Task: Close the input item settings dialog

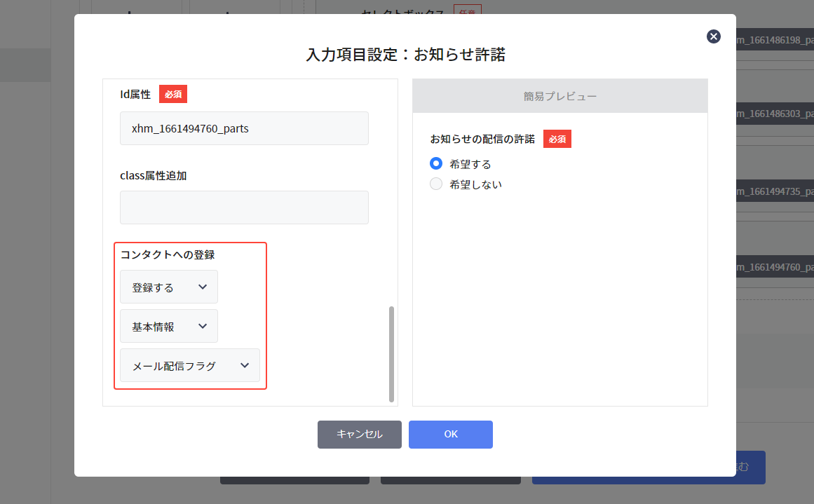Action: pyautogui.click(x=714, y=36)
